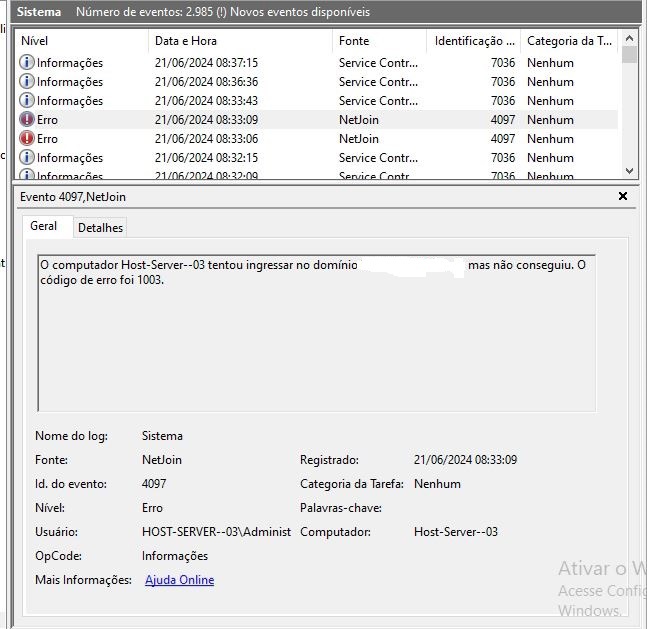647x629 pixels.
Task: Click Categoria da Tarefa value Nenhum
Action: 437,484
